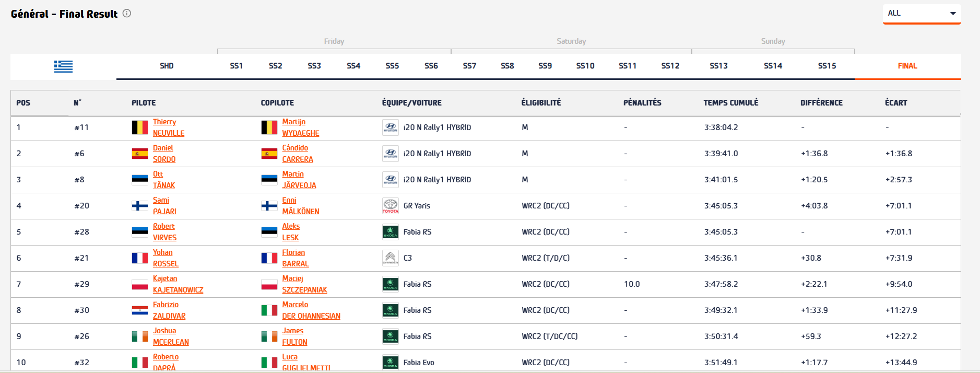Select the SS7 stage tab
Screen dimensions: 980x373
pyautogui.click(x=469, y=66)
